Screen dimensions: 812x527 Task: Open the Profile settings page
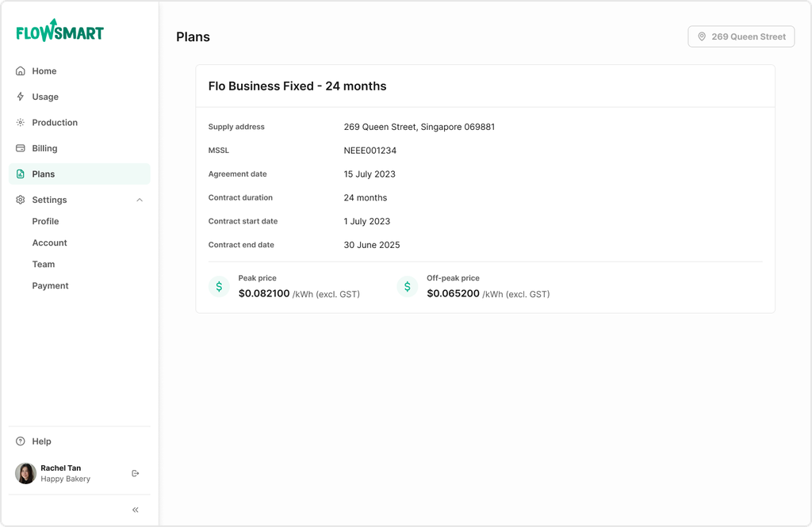tap(45, 221)
